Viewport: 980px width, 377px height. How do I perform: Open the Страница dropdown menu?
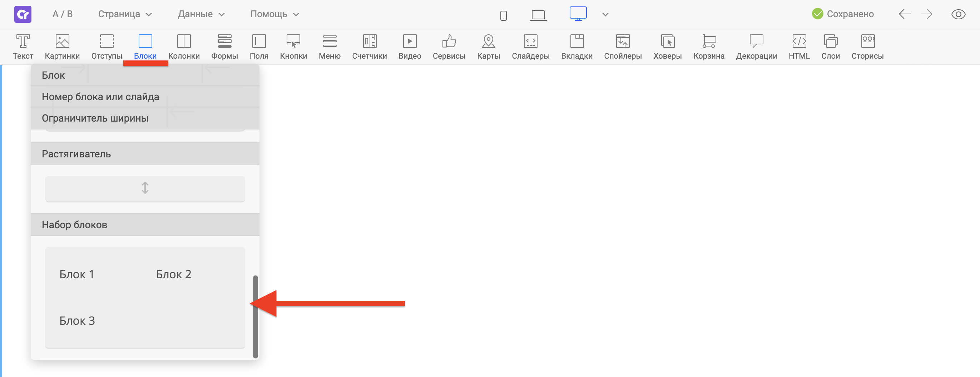(x=125, y=14)
